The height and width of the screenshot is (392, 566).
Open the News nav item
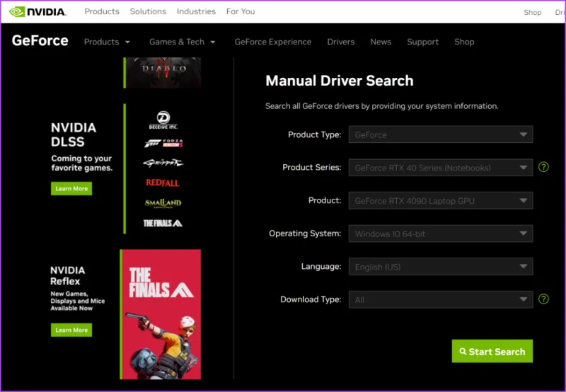(x=381, y=42)
